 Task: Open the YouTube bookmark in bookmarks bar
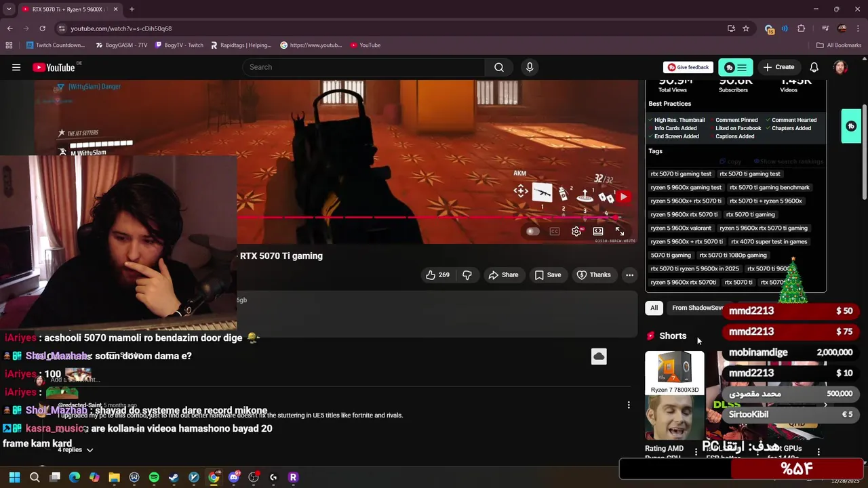tap(366, 45)
